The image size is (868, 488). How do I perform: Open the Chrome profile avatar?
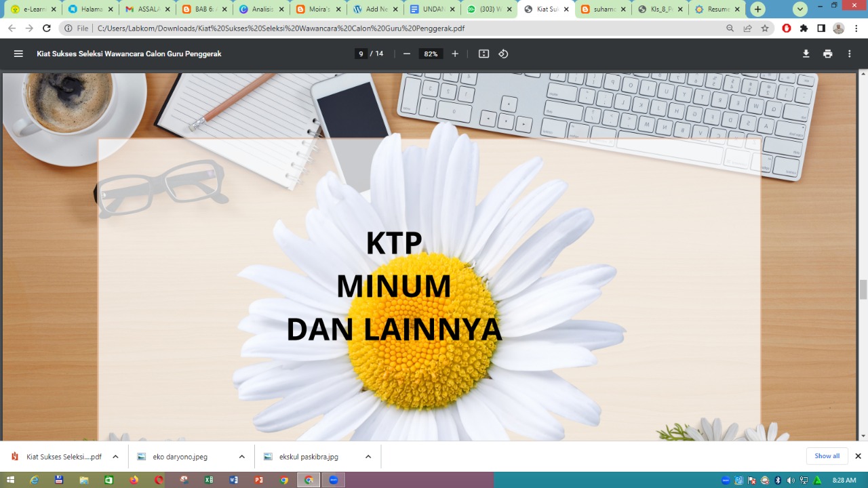click(839, 28)
